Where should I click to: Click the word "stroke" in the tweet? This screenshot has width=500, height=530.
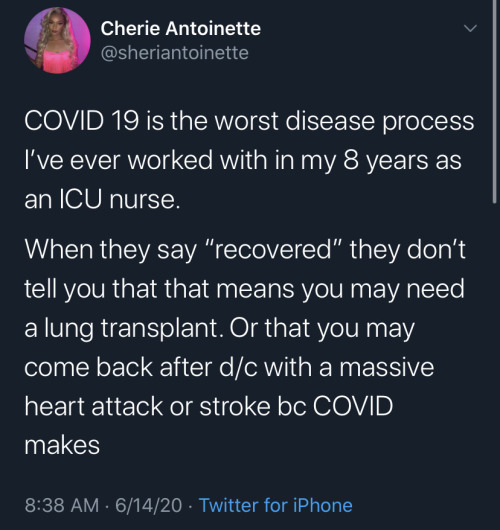pyautogui.click(x=235, y=406)
